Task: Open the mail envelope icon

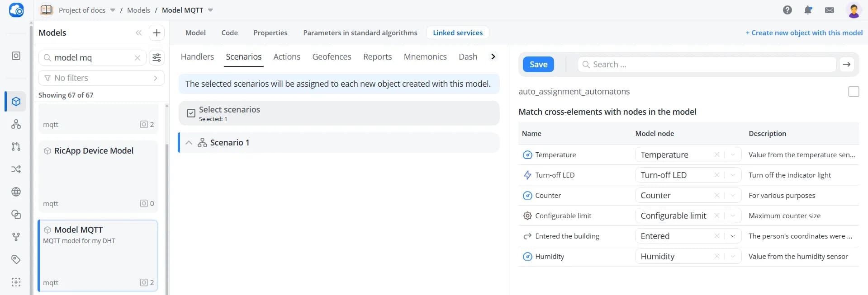Action: (x=830, y=10)
